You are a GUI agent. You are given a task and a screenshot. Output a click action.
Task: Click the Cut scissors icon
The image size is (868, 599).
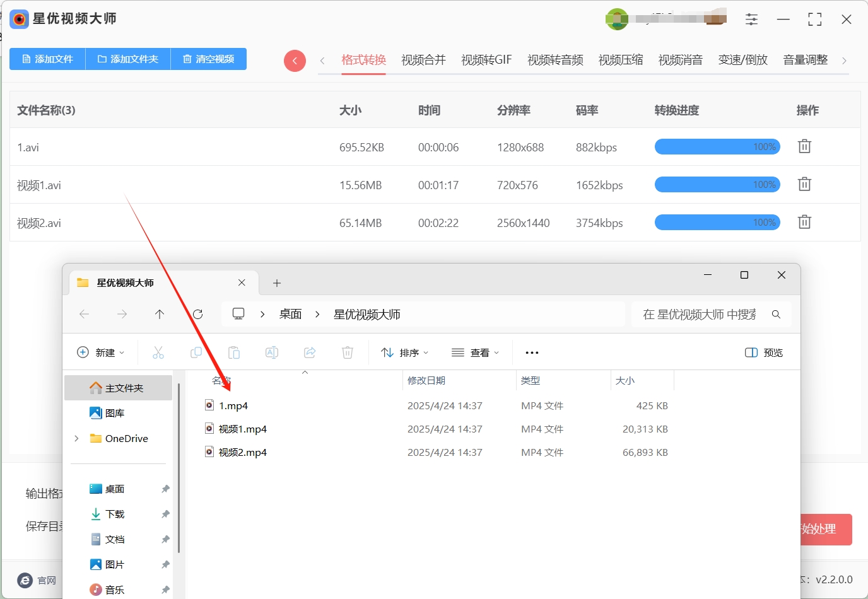point(158,352)
